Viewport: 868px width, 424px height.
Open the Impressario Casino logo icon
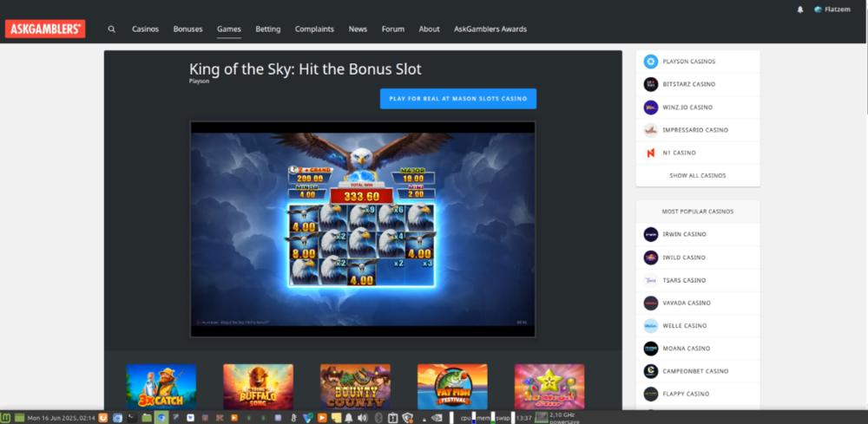tap(651, 130)
